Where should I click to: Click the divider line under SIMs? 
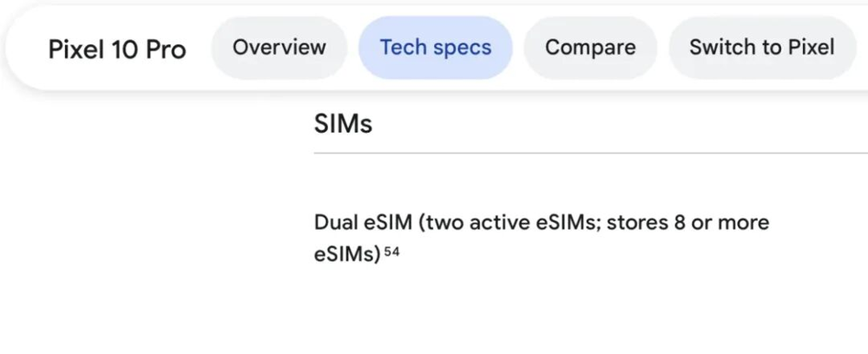[590, 153]
